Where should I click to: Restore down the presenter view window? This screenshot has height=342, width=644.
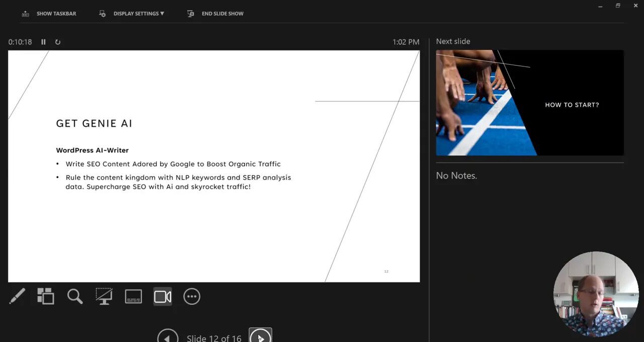point(618,6)
